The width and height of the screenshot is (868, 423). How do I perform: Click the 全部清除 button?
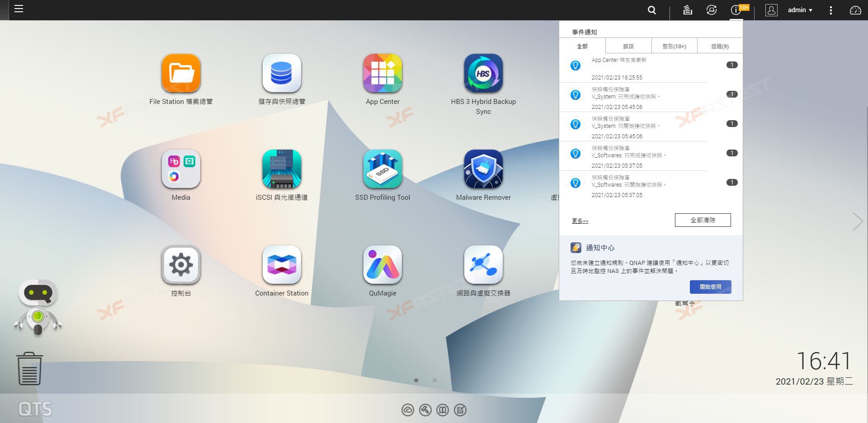[x=703, y=220]
